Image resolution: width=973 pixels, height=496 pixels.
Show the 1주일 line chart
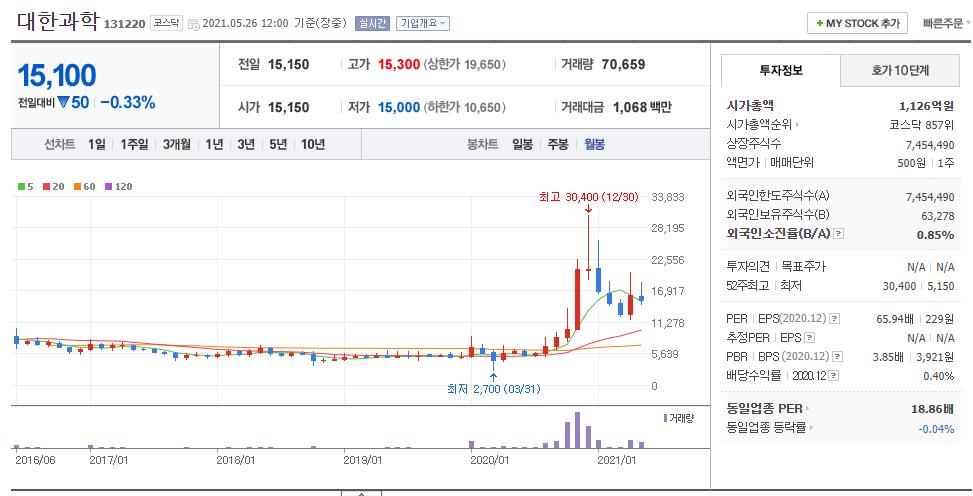click(134, 144)
